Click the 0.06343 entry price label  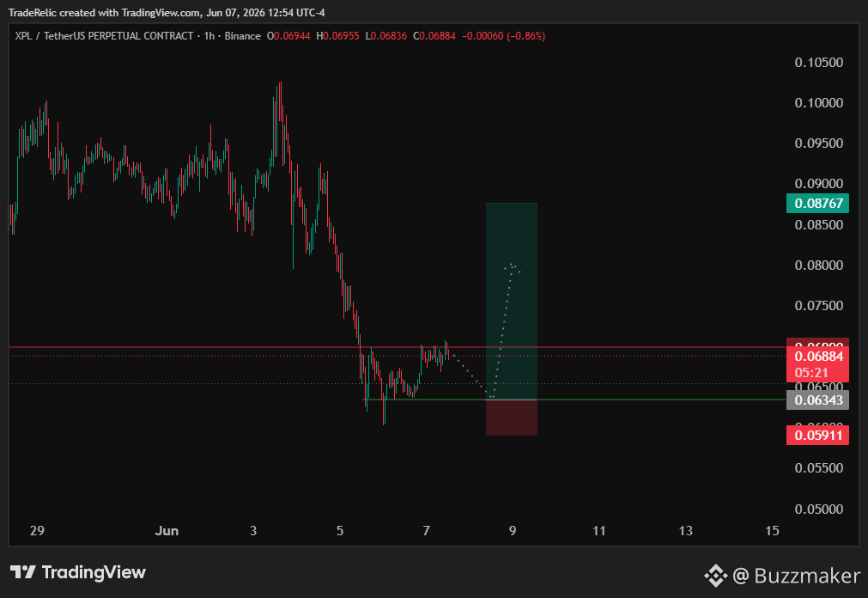click(x=817, y=400)
